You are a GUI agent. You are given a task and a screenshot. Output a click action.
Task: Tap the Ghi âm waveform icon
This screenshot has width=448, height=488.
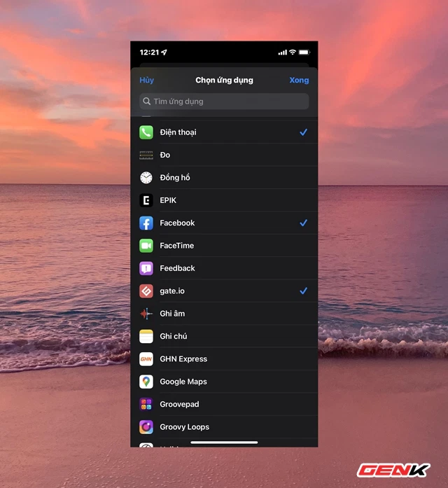coord(146,314)
